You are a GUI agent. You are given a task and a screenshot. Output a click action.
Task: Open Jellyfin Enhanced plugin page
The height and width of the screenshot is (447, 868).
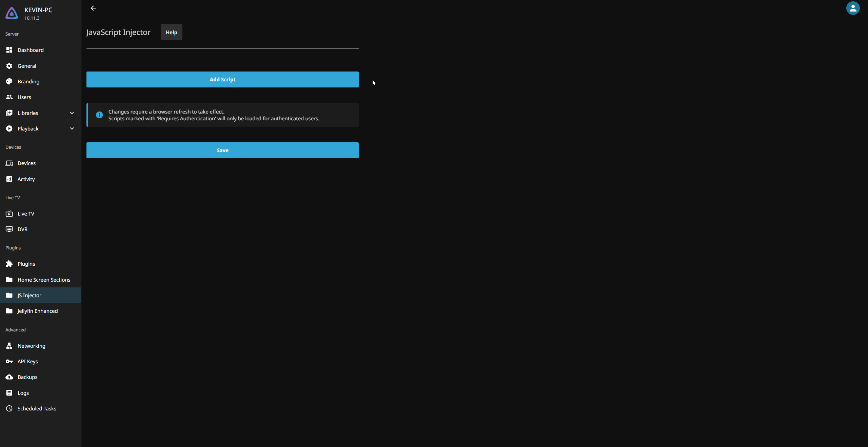(37, 311)
